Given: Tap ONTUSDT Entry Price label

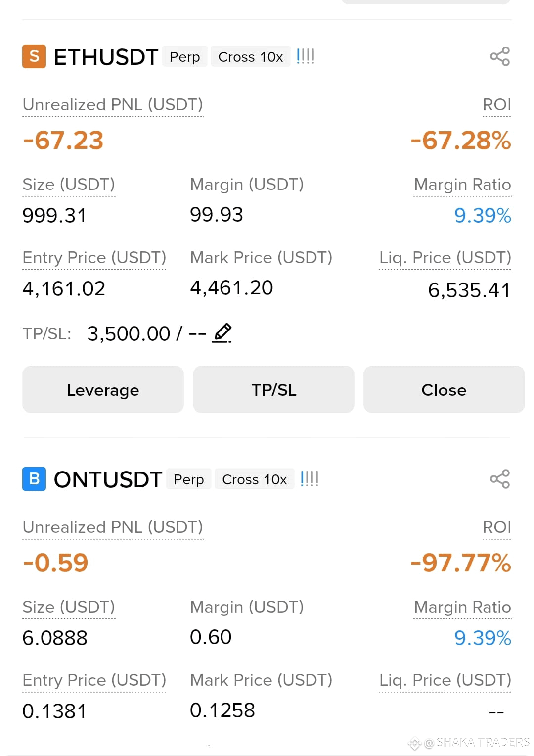Looking at the screenshot, I should [94, 680].
